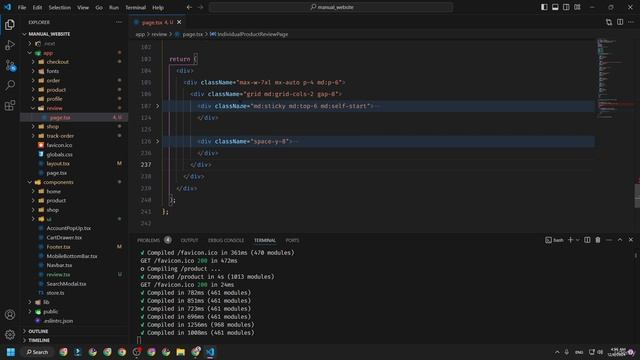Toggle panel layout icon in title bar
The width and height of the screenshot is (640, 360).
(x=555, y=7)
